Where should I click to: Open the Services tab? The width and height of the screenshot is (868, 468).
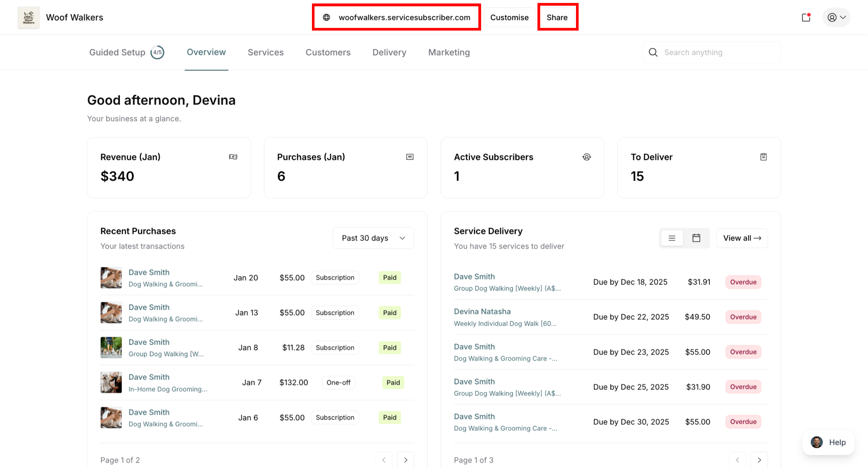(266, 53)
